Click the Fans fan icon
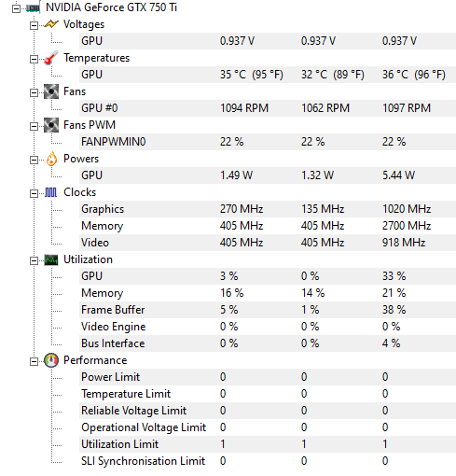456x476 pixels. click(51, 91)
